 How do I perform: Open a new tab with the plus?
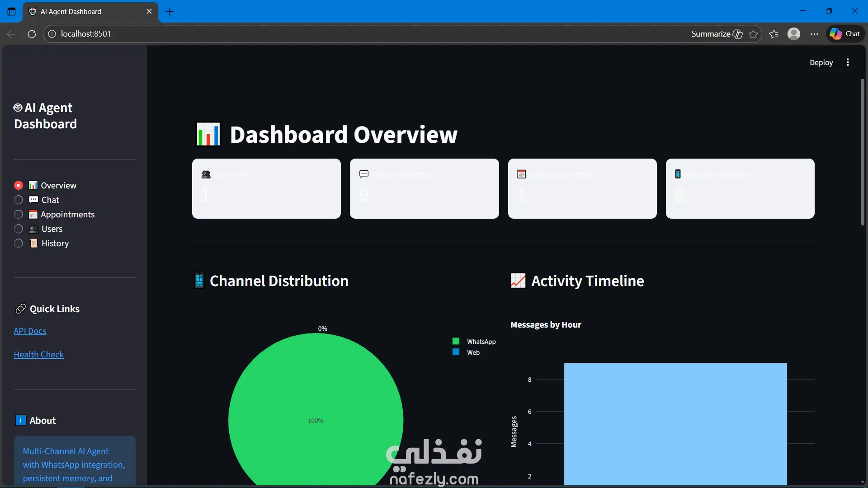coord(170,12)
